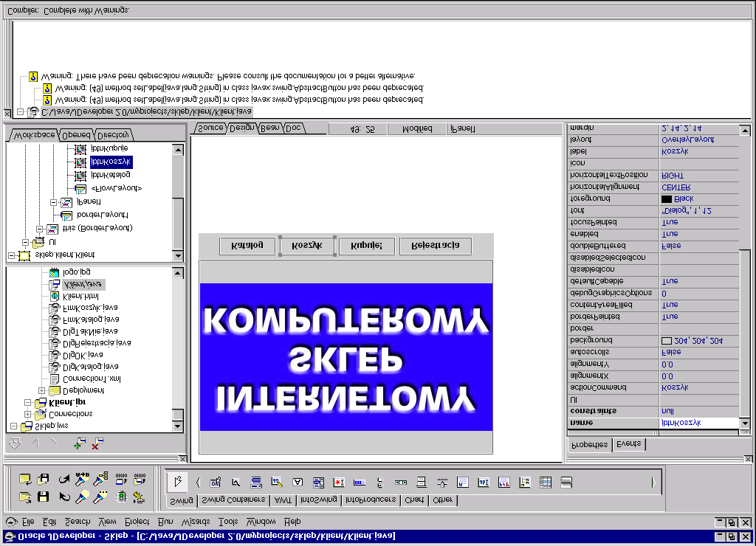Click the red X remove-from-project icon
The image size is (756, 546).
97,443
